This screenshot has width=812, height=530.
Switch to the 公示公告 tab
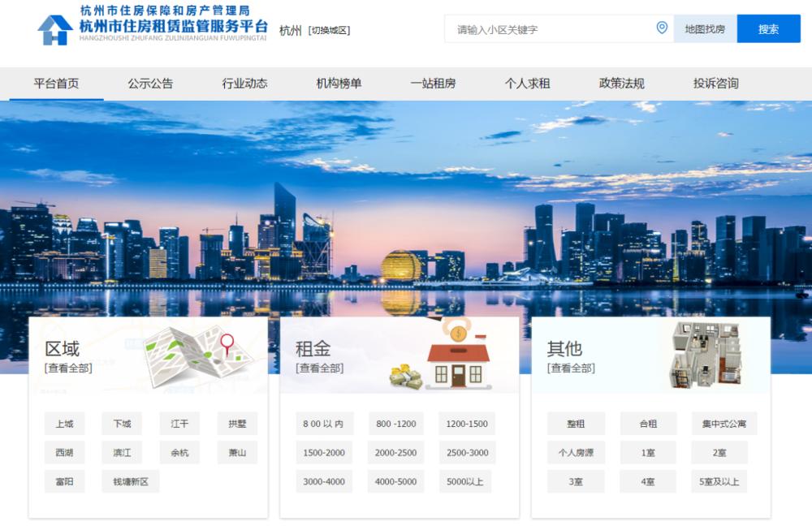pyautogui.click(x=152, y=82)
